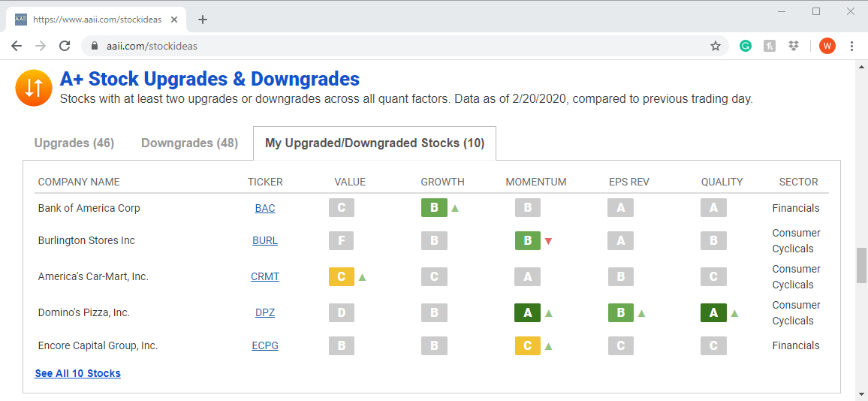Click Domino's Pizza EPS Rev B badge

point(620,312)
